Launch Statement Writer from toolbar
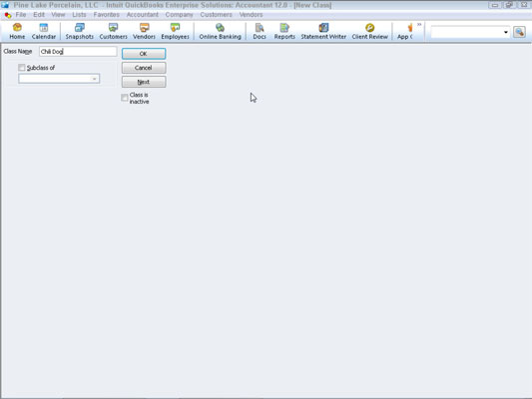This screenshot has width=532, height=399. (x=323, y=32)
